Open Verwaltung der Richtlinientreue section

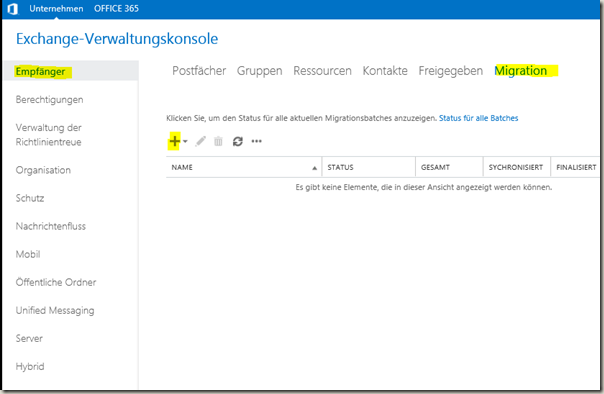[49, 135]
